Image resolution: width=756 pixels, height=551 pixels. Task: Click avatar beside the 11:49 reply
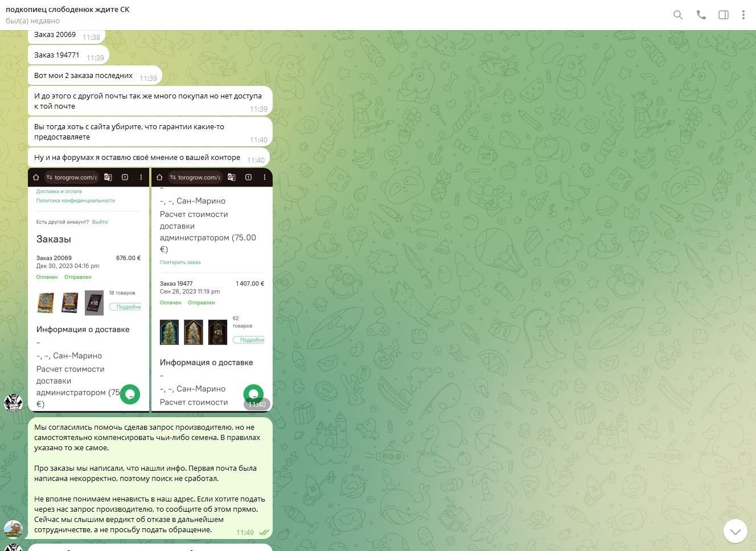(x=13, y=529)
